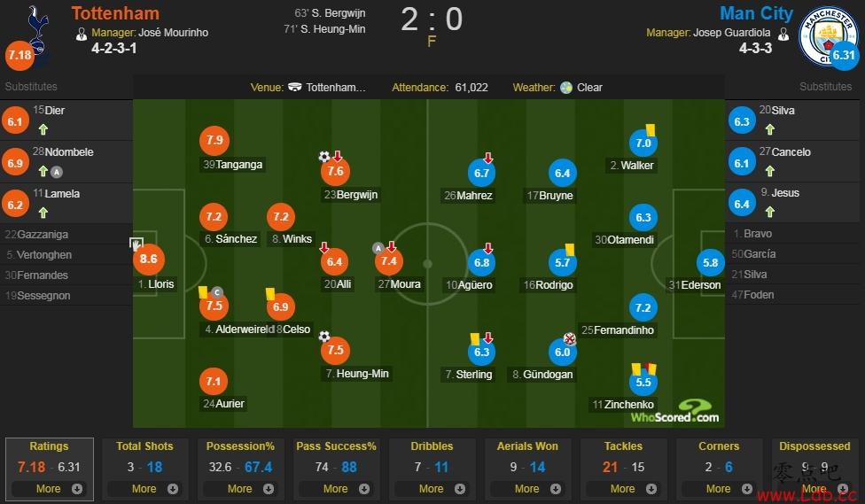Click Gündogan's missed penalty icon
Viewport: 865px width, 504px height.
pos(570,338)
